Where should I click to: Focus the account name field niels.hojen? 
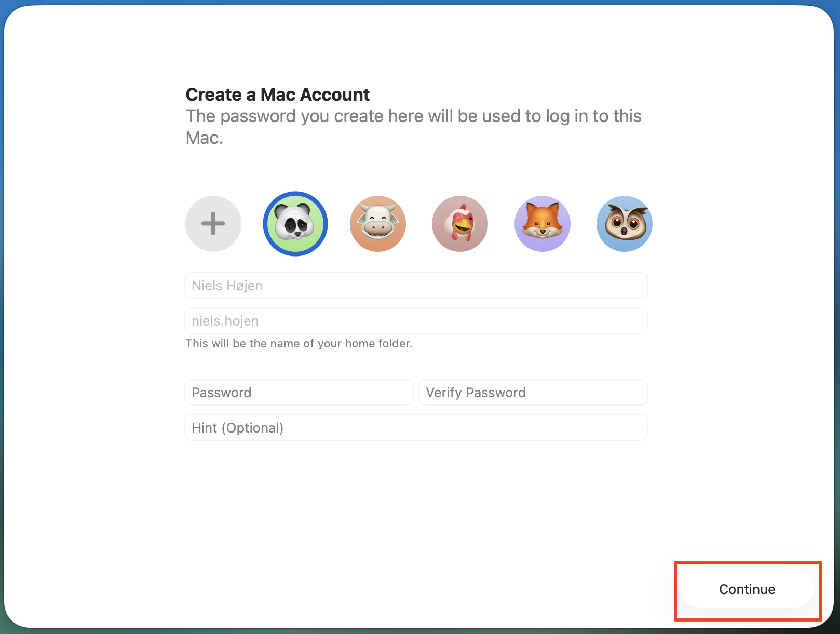(416, 321)
